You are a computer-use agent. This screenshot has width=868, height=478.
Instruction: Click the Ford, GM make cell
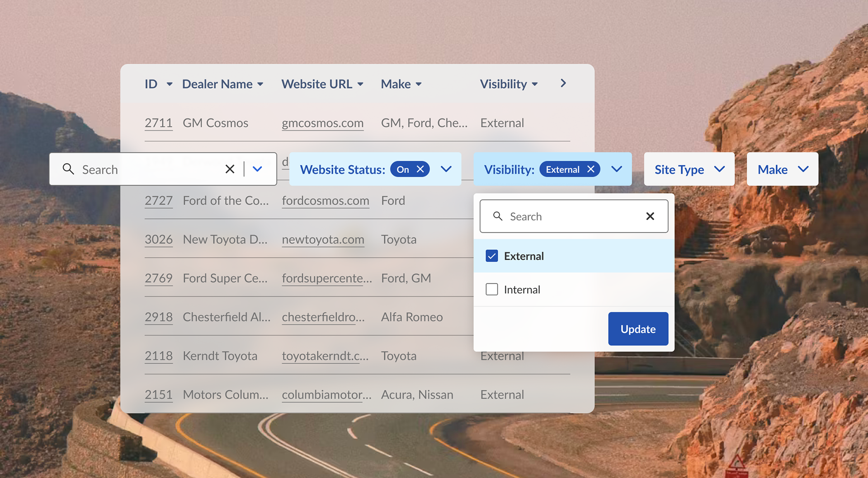click(x=406, y=278)
